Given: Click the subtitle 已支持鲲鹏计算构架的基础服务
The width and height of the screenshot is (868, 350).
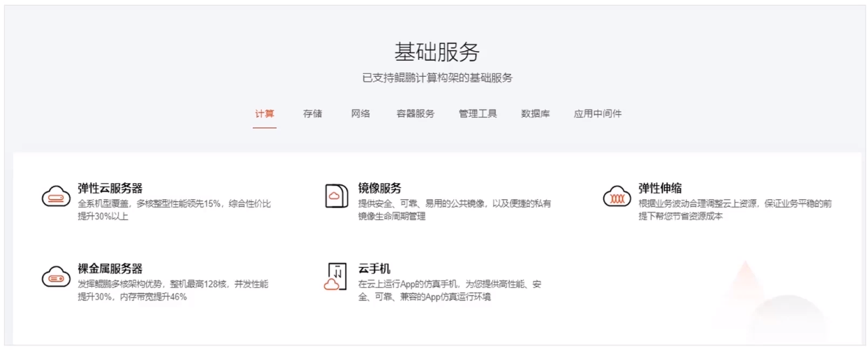Looking at the screenshot, I should click(437, 78).
